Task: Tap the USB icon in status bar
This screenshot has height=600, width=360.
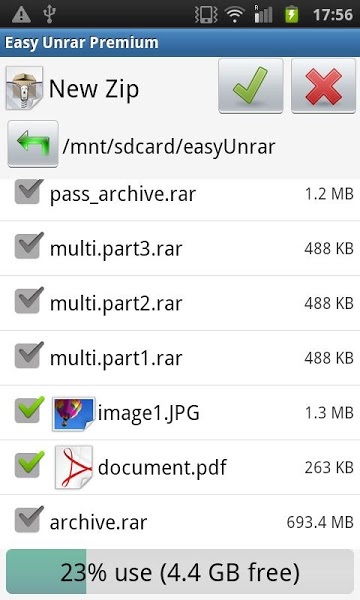Action: (x=49, y=14)
